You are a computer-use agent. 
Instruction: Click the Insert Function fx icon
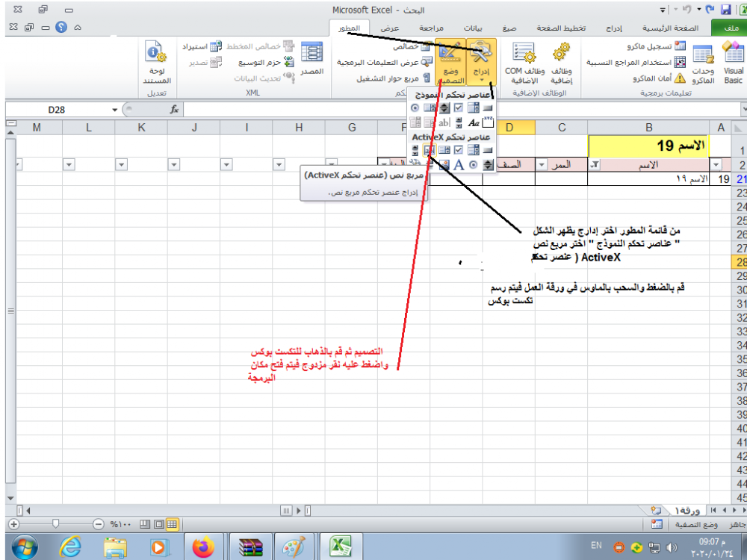[174, 110]
